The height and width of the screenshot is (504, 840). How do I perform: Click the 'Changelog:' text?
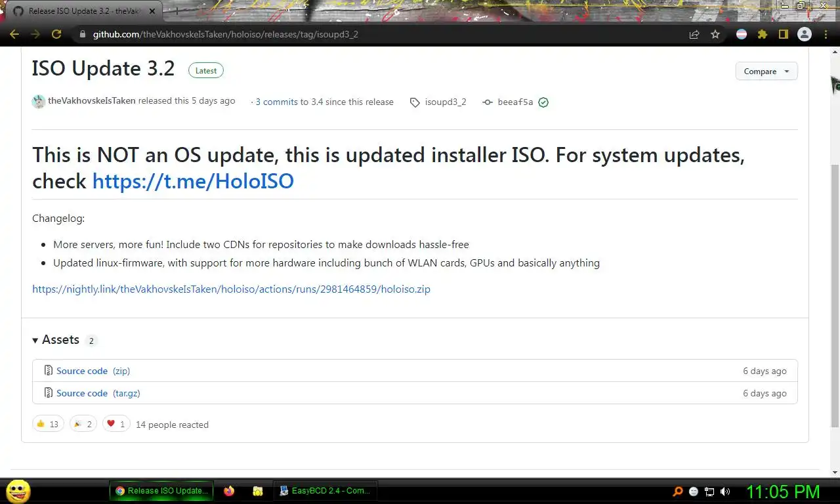coord(58,219)
